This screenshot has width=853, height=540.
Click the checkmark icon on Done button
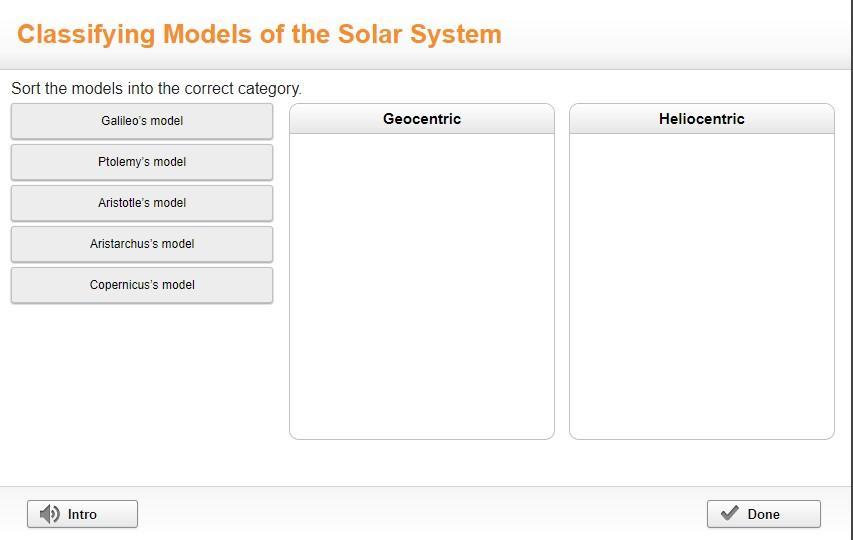(x=730, y=514)
